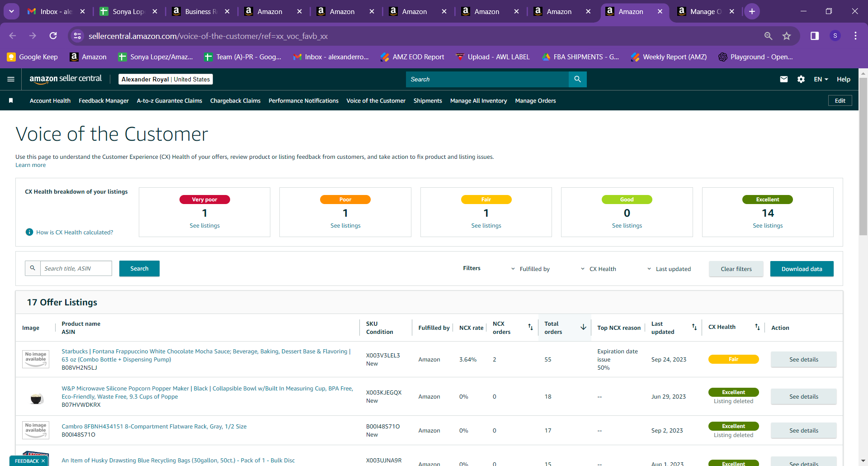This screenshot has height=466, width=868.
Task: Click the zoom magnifier icon in address bar
Action: tap(768, 36)
